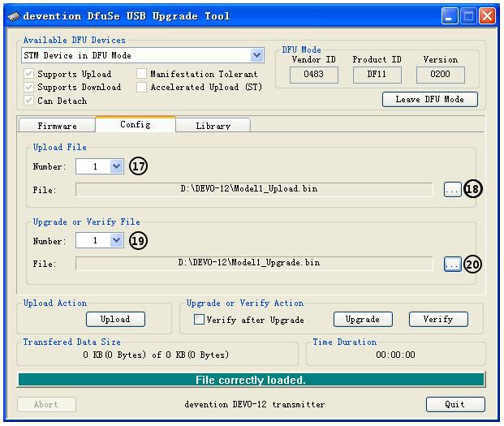This screenshot has height=426, width=504.
Task: Click the chip icon in the title bar
Action: [x=14, y=16]
